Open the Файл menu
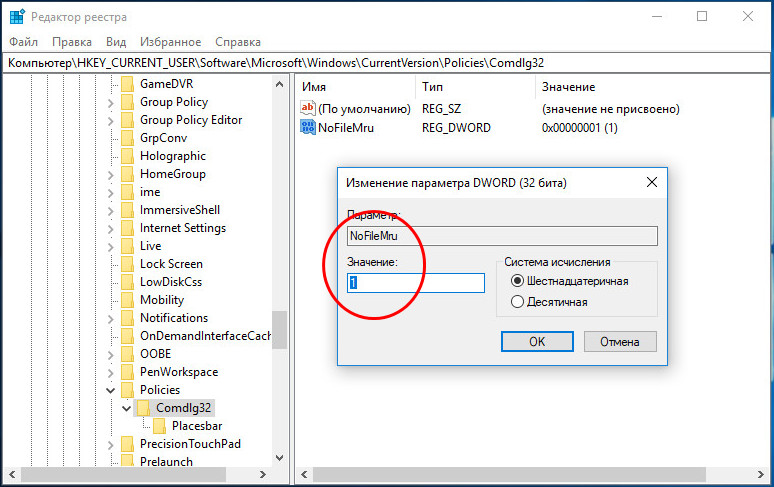 (x=23, y=42)
